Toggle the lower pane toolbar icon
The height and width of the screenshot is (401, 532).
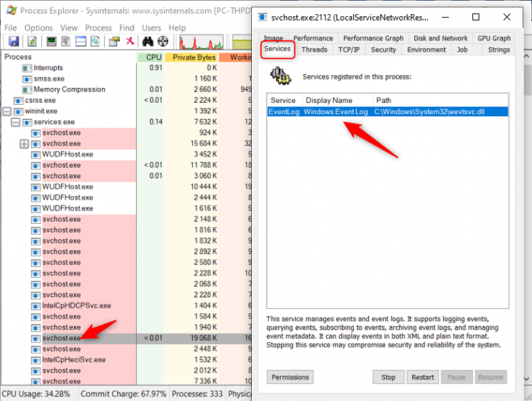pos(81,41)
